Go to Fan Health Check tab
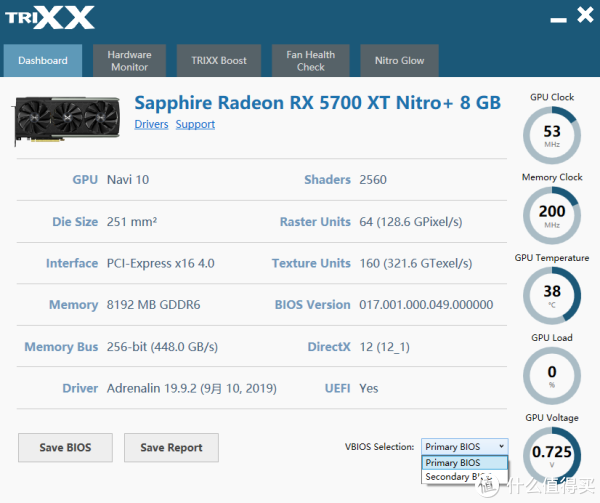This screenshot has height=503, width=600. pyautogui.click(x=311, y=60)
